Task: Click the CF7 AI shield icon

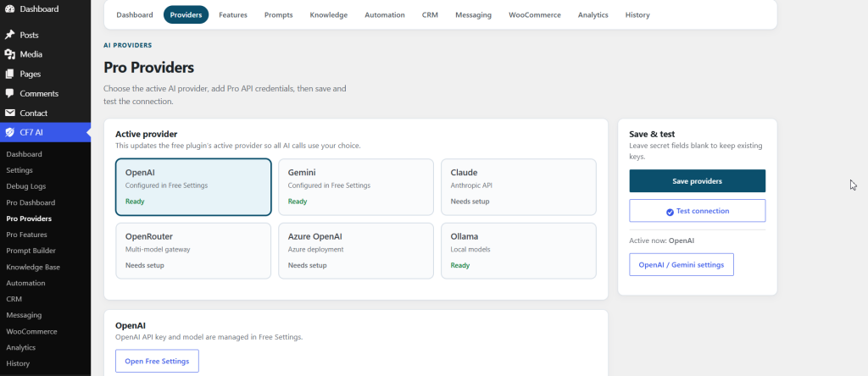Action: 9,132
